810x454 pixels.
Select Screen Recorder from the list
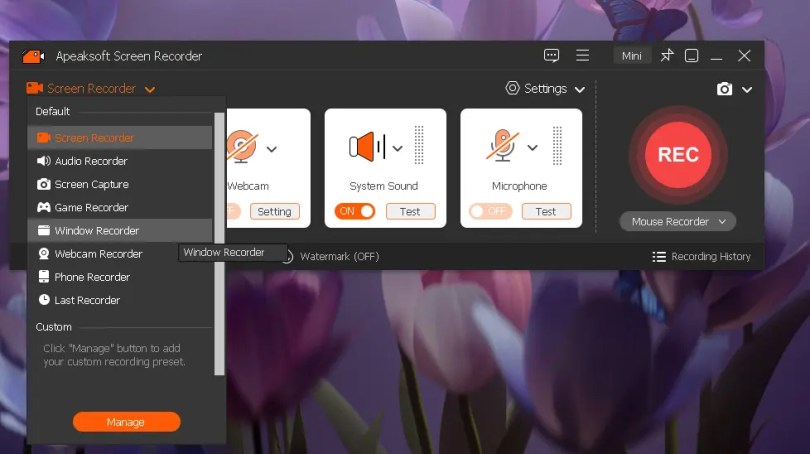(x=120, y=138)
